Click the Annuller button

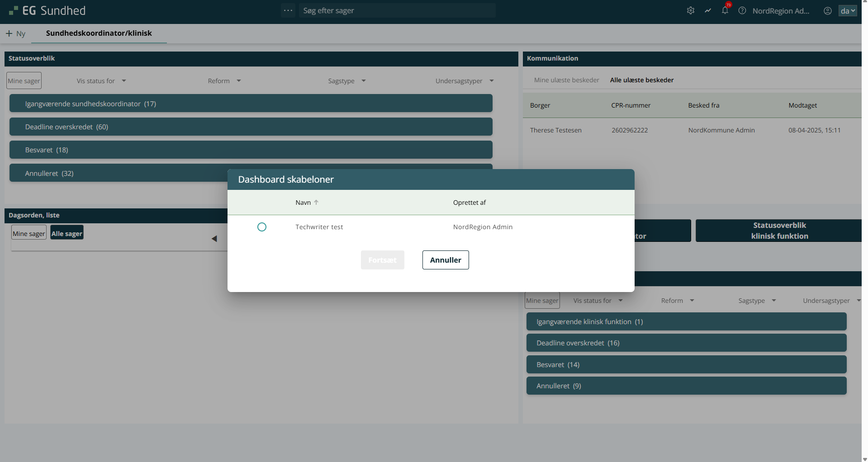click(445, 260)
